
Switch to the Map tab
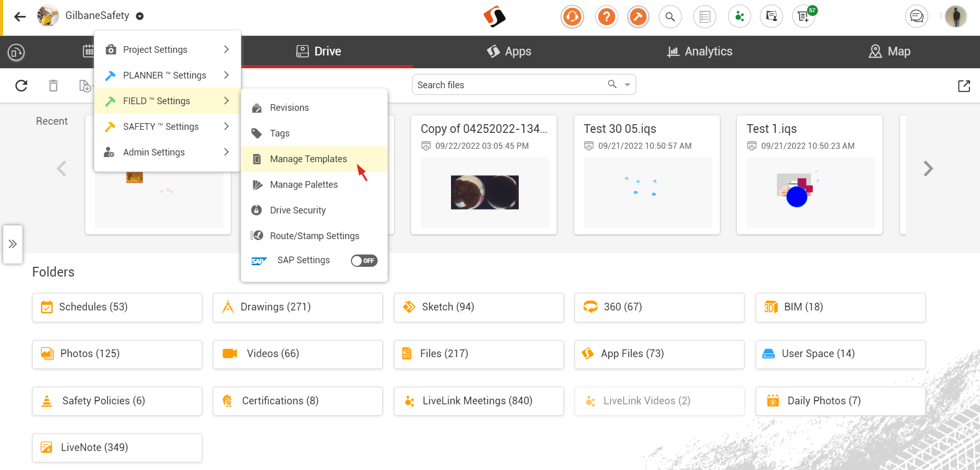(x=890, y=51)
